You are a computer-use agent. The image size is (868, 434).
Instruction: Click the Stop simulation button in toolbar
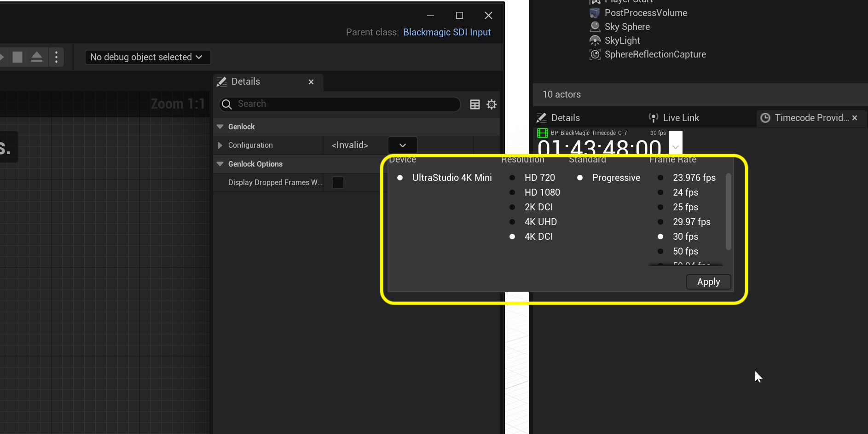(x=17, y=57)
